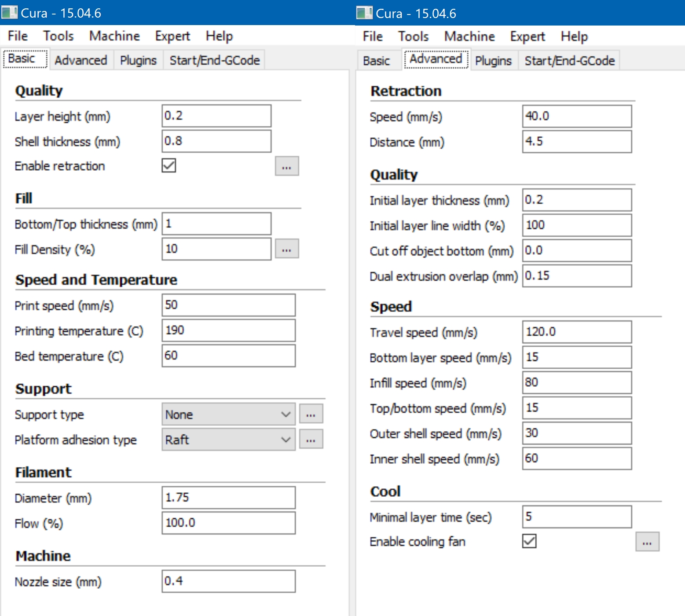
Task: Click the Cura icon in left title bar
Action: (x=9, y=12)
